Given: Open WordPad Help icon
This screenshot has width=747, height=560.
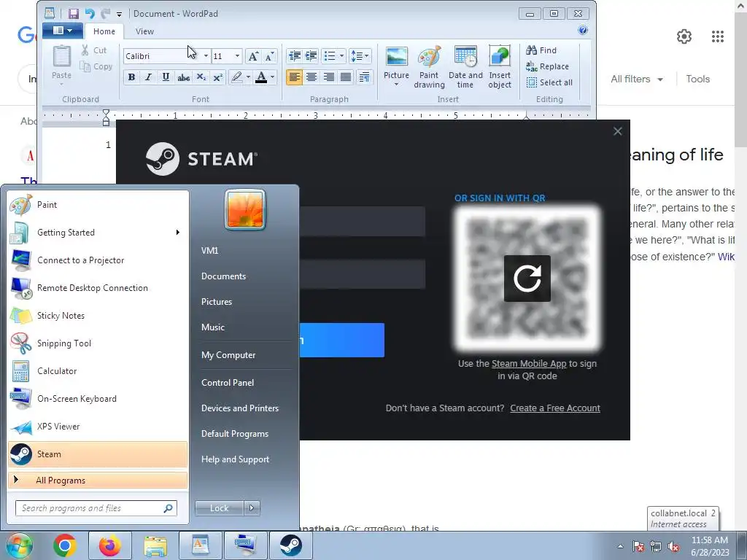Looking at the screenshot, I should tap(583, 31).
